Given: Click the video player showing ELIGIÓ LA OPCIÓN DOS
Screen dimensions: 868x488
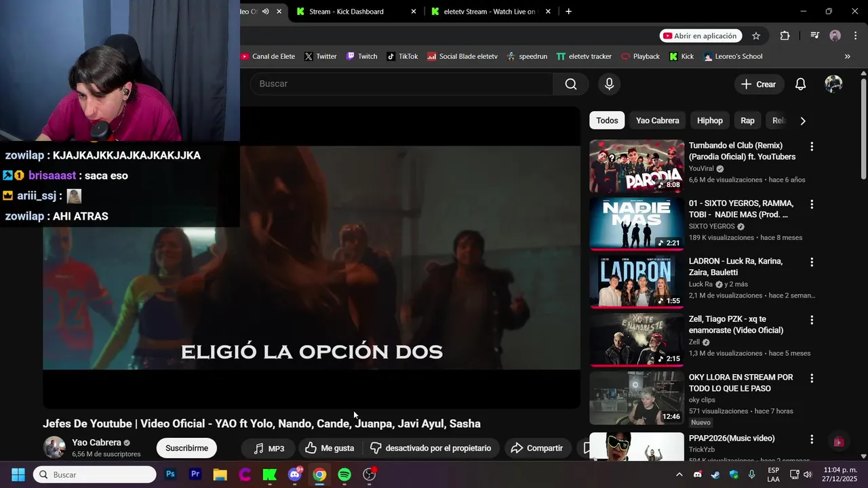Looking at the screenshot, I should click(x=311, y=258).
